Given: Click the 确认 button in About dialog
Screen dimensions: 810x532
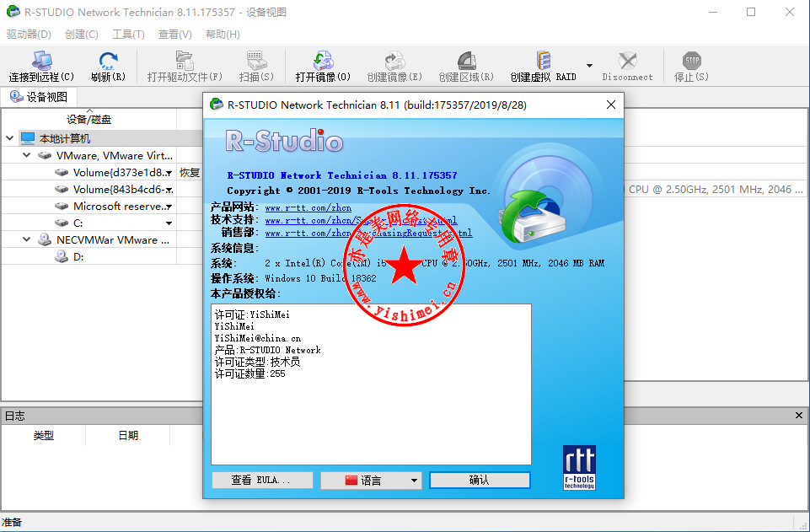Looking at the screenshot, I should point(480,481).
